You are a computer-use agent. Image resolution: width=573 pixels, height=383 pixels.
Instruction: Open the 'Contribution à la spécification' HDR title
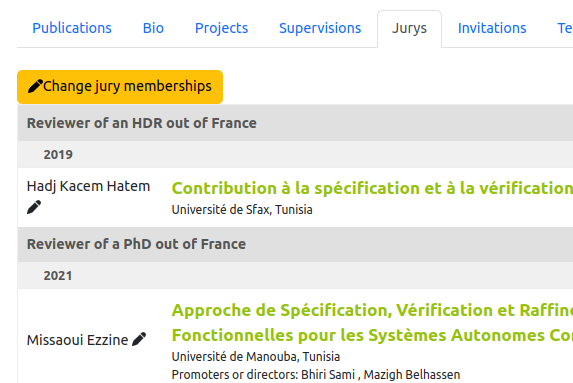[372, 188]
